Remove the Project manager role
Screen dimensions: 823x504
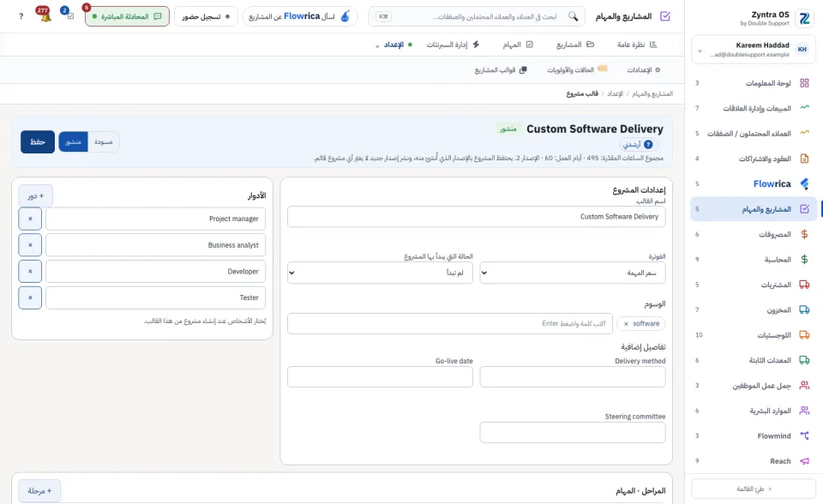click(x=30, y=219)
